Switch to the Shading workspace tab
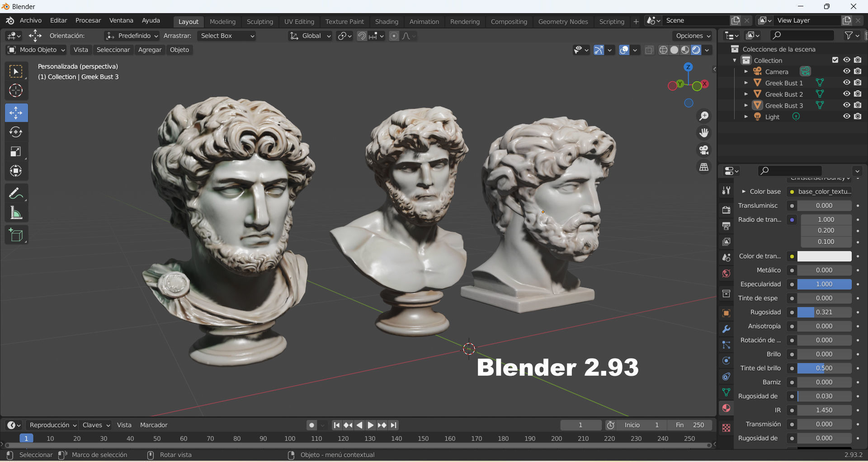This screenshot has height=462, width=868. [x=387, y=21]
